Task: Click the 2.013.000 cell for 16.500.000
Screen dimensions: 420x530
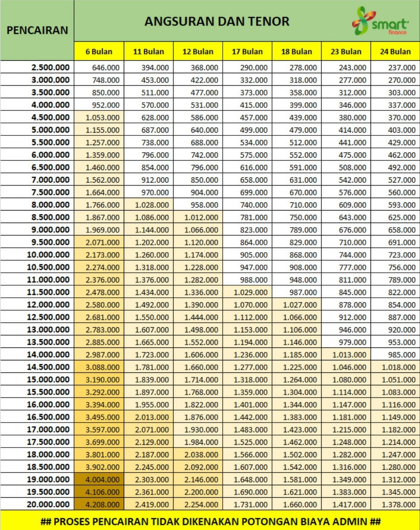Action: click(x=148, y=417)
